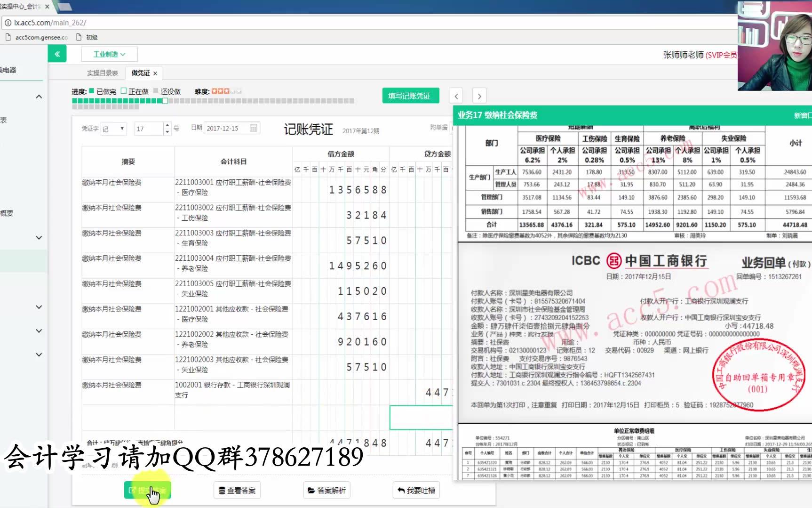Go to next task arrow
The image size is (812, 508).
pos(479,96)
